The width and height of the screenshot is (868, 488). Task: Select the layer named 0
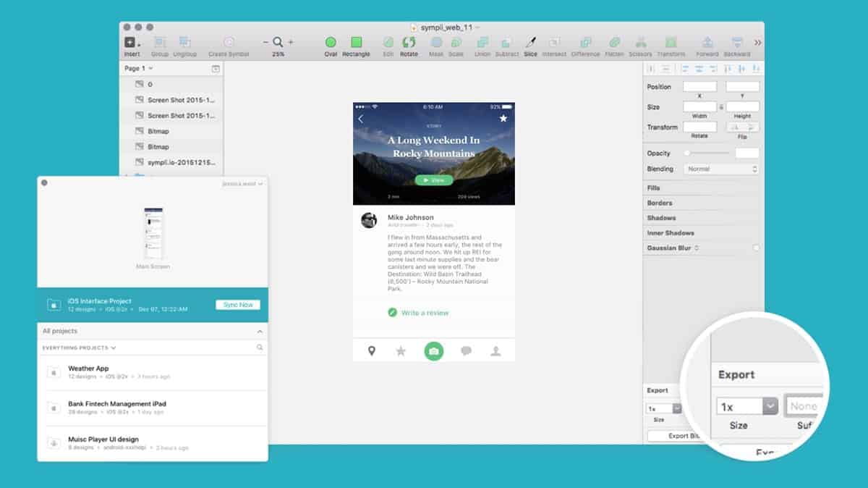tap(171, 85)
